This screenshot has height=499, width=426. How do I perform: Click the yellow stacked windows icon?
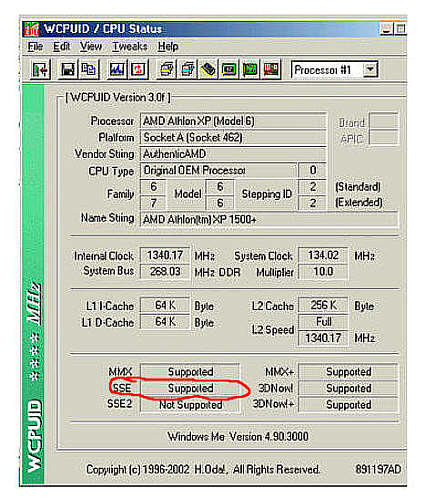pyautogui.click(x=167, y=69)
